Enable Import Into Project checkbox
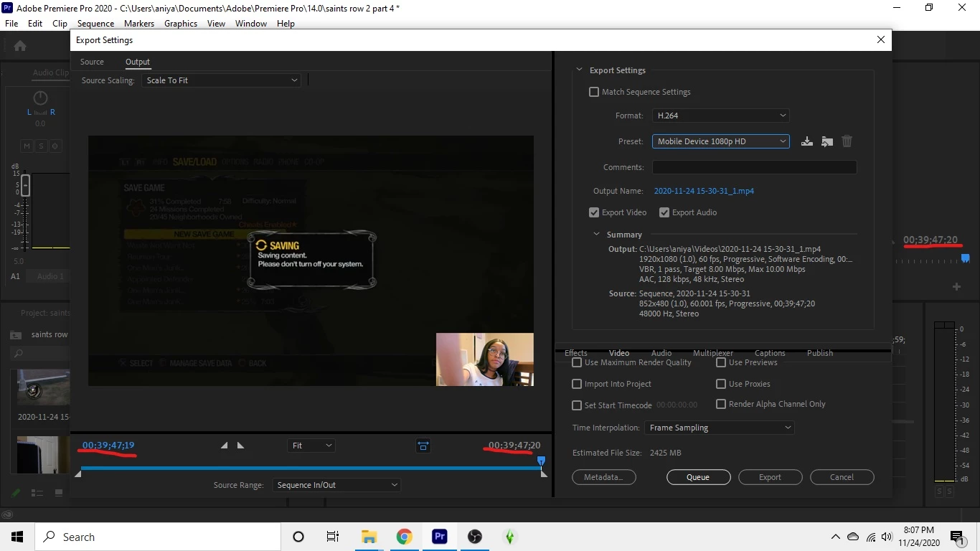The image size is (980, 551). coord(577,384)
